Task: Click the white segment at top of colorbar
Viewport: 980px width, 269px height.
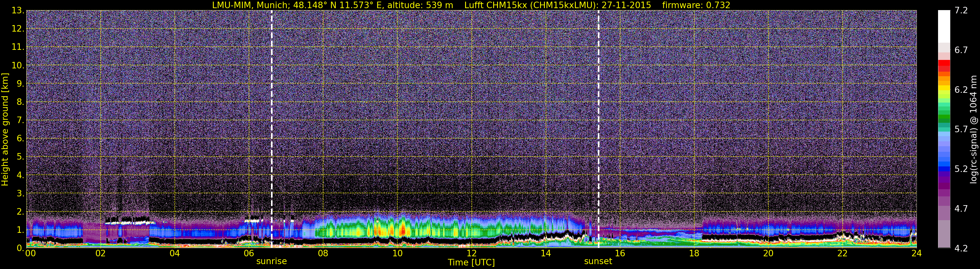Action: click(x=944, y=26)
